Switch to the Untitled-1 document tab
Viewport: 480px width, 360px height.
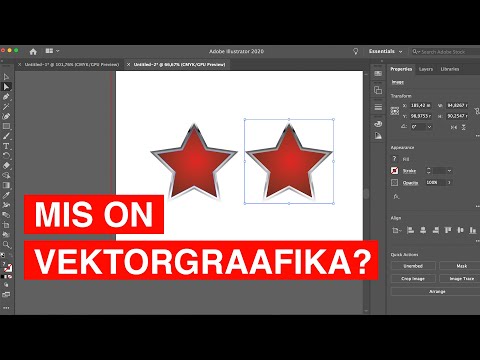[x=72, y=64]
